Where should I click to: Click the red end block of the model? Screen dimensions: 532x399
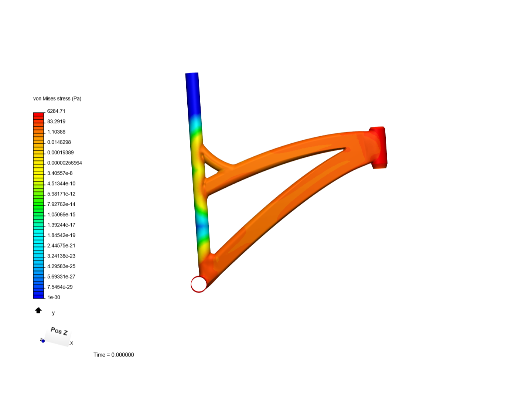coord(379,148)
